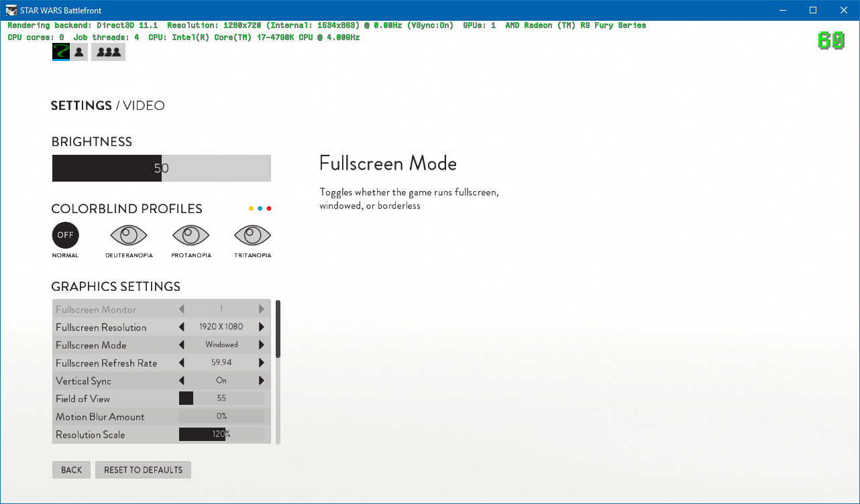Click the Resolution Scale slider
This screenshot has width=860, height=504.
tap(221, 434)
